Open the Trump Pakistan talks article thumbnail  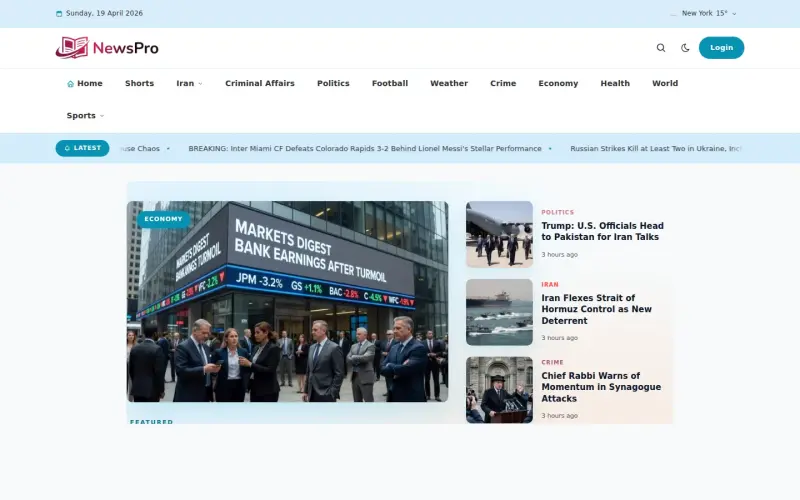[x=499, y=234]
